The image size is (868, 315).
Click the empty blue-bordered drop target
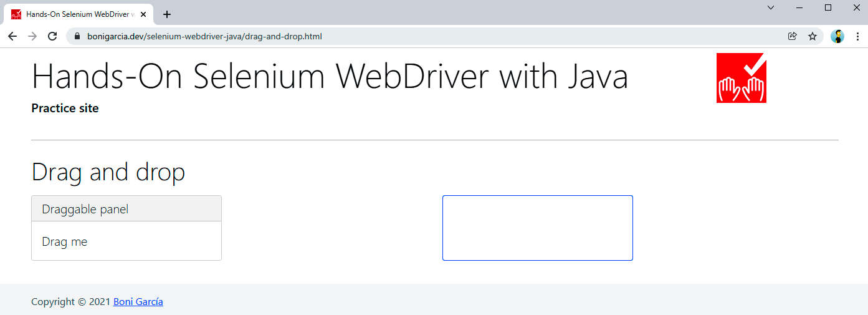click(537, 228)
